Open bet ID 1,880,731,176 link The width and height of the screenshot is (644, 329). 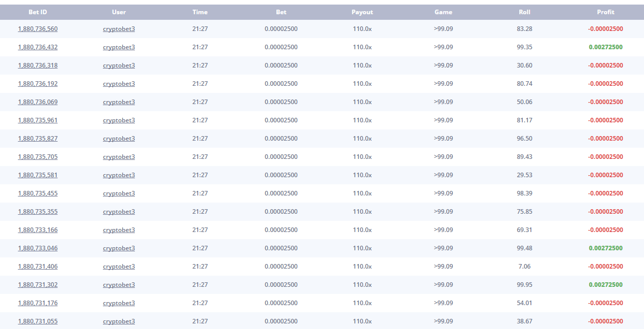tap(38, 303)
